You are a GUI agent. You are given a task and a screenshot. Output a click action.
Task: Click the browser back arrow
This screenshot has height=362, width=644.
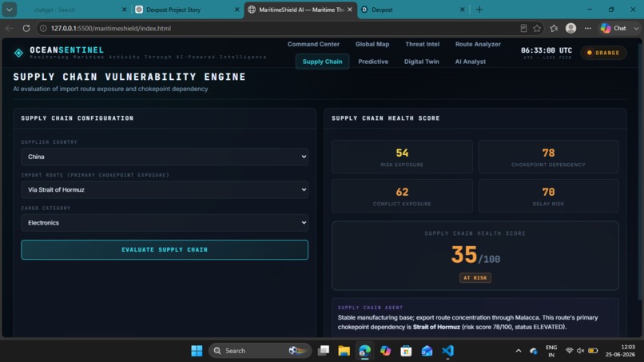(x=9, y=28)
